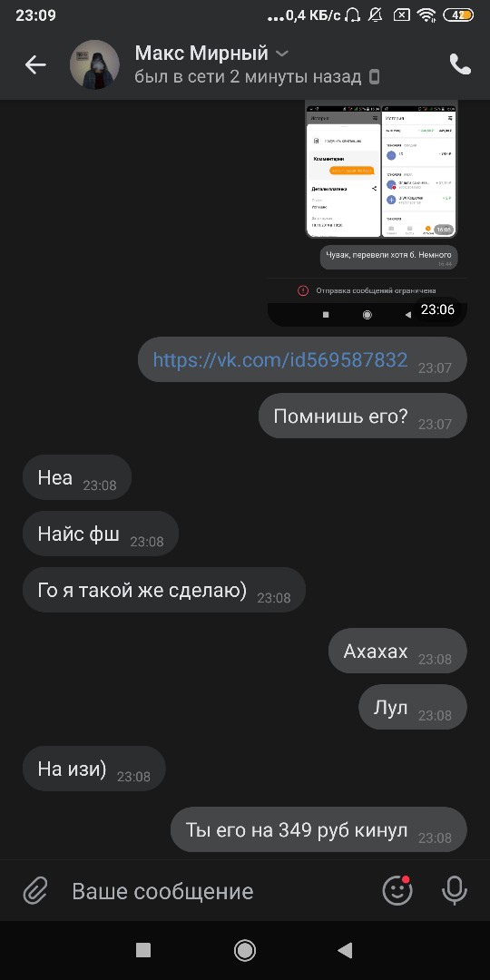
Task: Start a voice call with phone icon
Action: click(460, 64)
